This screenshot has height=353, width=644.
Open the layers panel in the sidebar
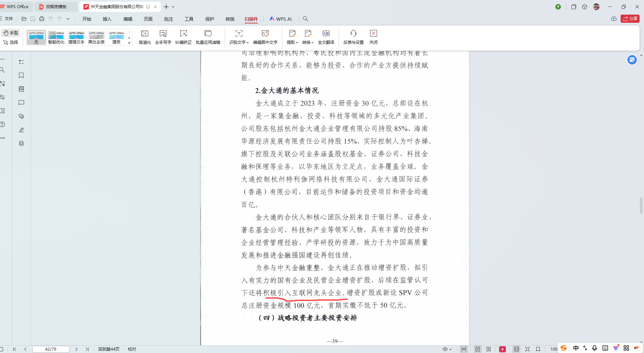coord(21,143)
